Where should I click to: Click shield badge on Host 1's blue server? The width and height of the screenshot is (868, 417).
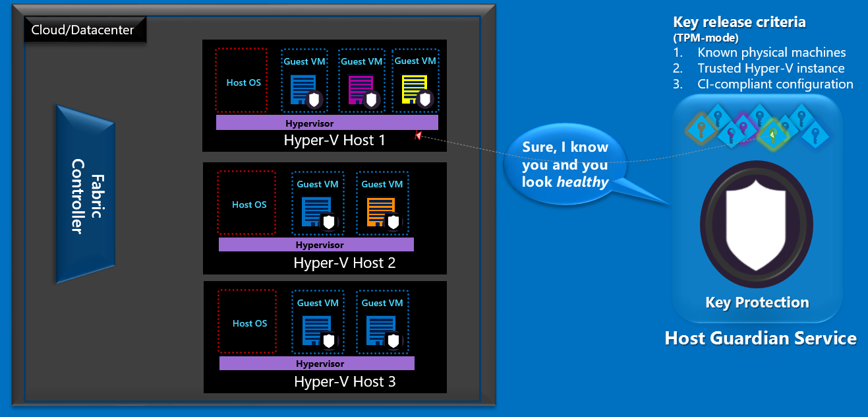(314, 100)
